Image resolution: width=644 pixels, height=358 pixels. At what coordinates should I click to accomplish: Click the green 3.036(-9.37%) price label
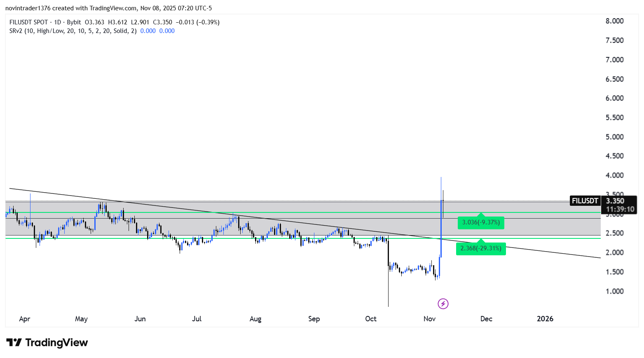click(481, 222)
